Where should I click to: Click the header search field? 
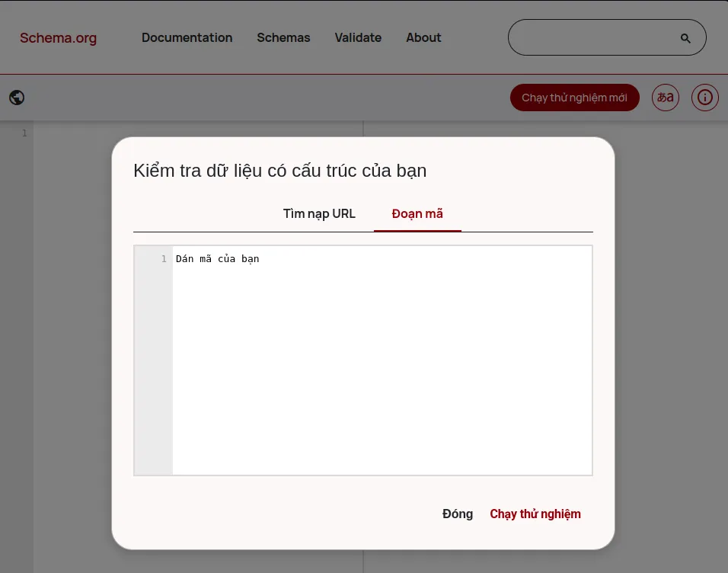[x=602, y=37]
